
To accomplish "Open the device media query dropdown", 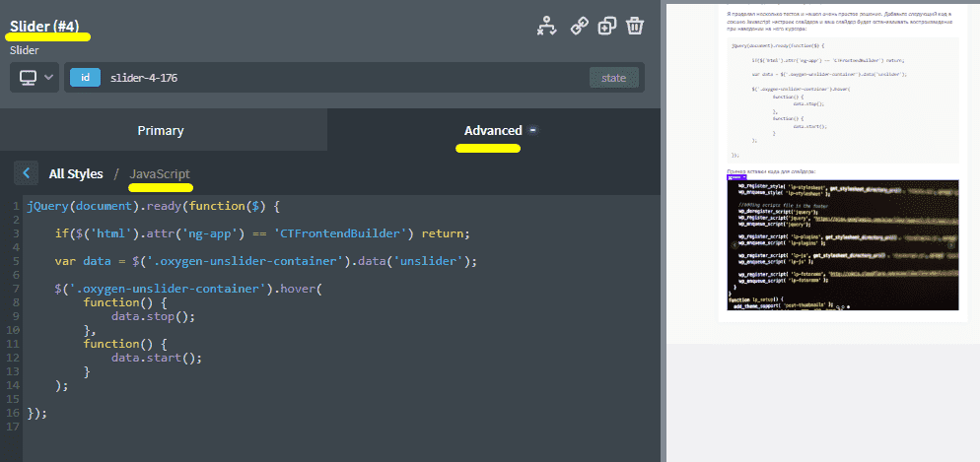I will pos(35,78).
